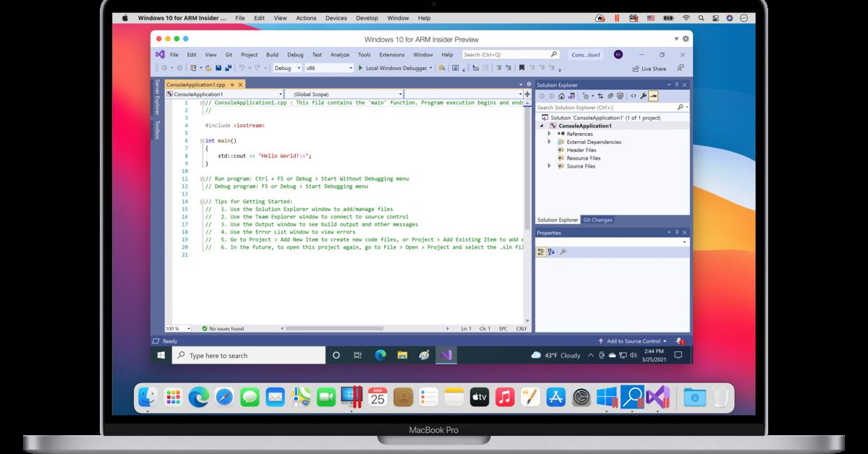
Task: Open the Windows Action Center icon
Action: point(678,355)
